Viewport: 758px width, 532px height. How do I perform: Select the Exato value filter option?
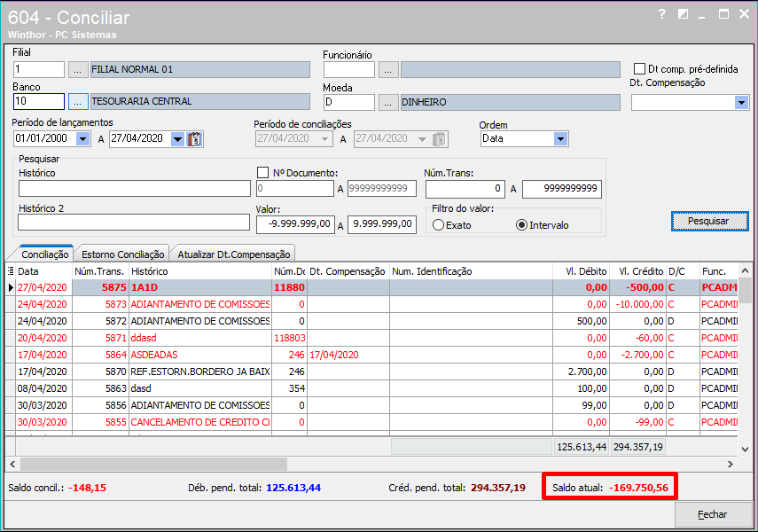438,225
